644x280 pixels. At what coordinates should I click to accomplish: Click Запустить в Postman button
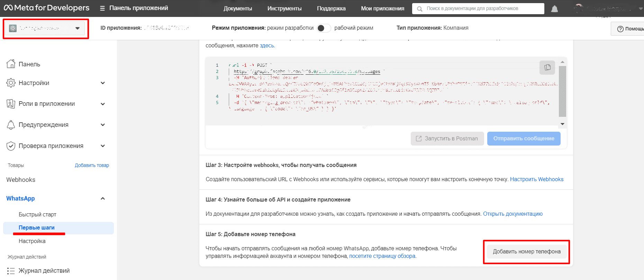pos(447,139)
